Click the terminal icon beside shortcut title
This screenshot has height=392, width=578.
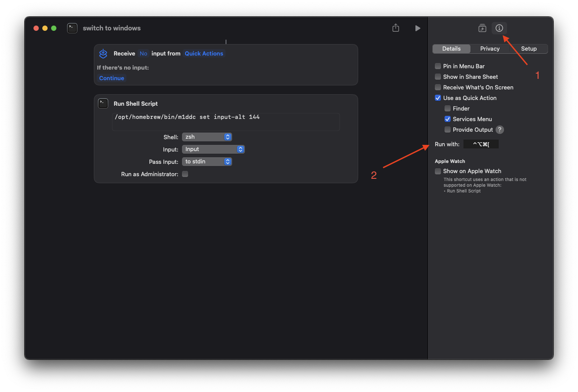[72, 28]
